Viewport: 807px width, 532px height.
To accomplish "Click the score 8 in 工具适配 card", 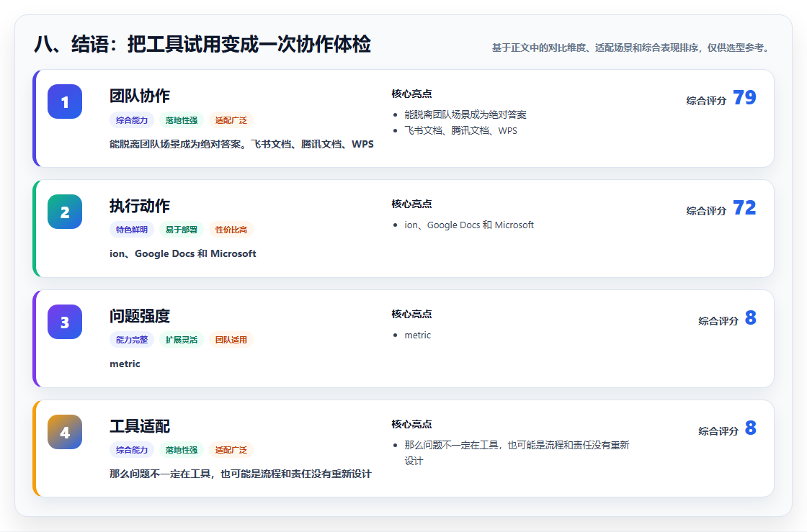I will (750, 428).
